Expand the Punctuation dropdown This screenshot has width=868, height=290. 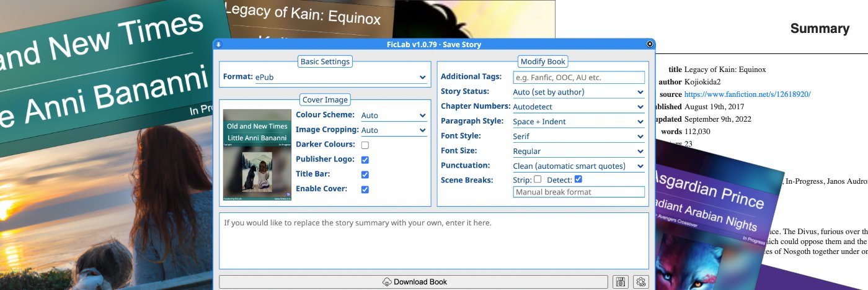(x=579, y=166)
